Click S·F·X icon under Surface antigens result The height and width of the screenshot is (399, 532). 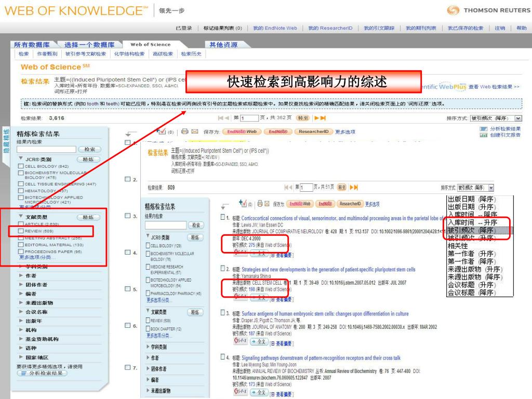pos(240,341)
